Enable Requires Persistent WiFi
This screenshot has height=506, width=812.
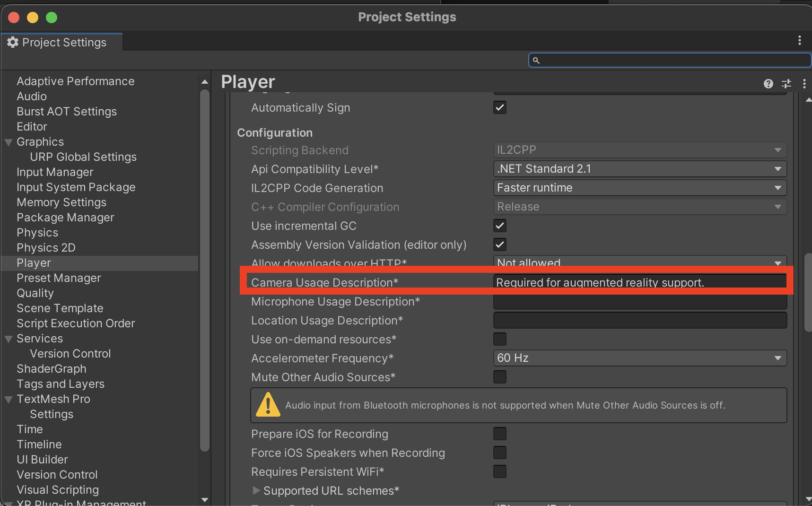pyautogui.click(x=500, y=471)
